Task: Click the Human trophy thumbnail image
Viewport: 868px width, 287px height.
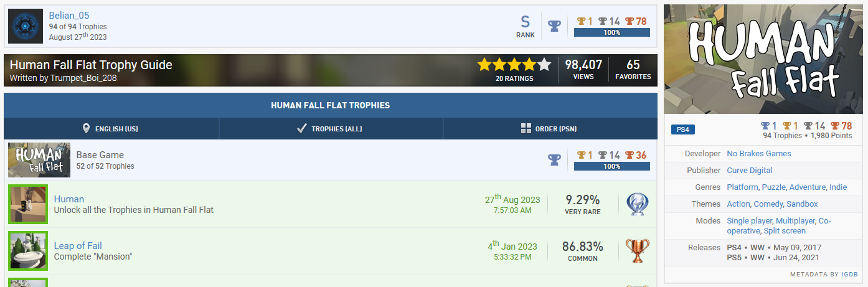Action: 28,204
